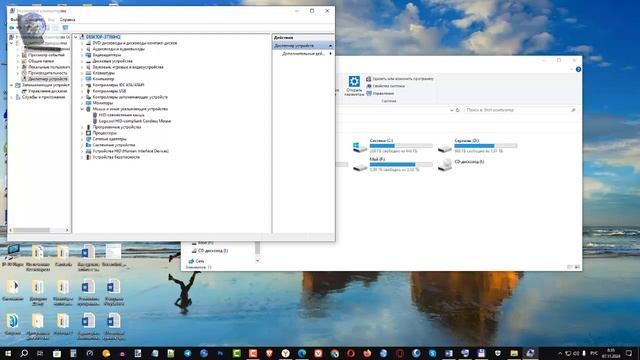Expand the Клавиатуры device category

coord(82,73)
